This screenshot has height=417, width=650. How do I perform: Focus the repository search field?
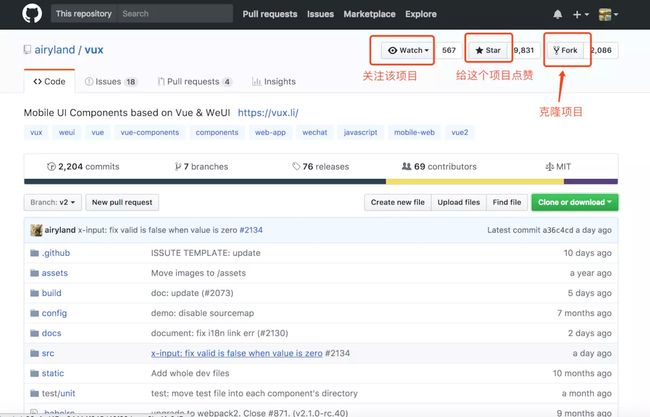tap(175, 14)
